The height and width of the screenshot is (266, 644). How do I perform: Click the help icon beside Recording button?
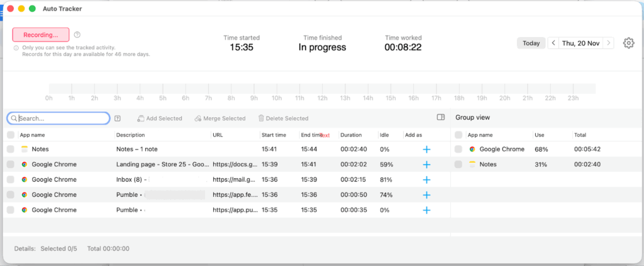coord(77,35)
